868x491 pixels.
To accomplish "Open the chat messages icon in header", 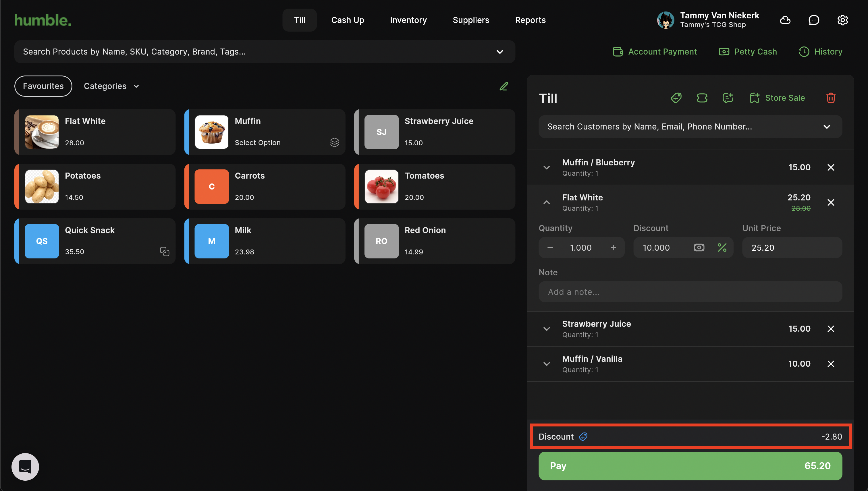I will click(x=814, y=20).
